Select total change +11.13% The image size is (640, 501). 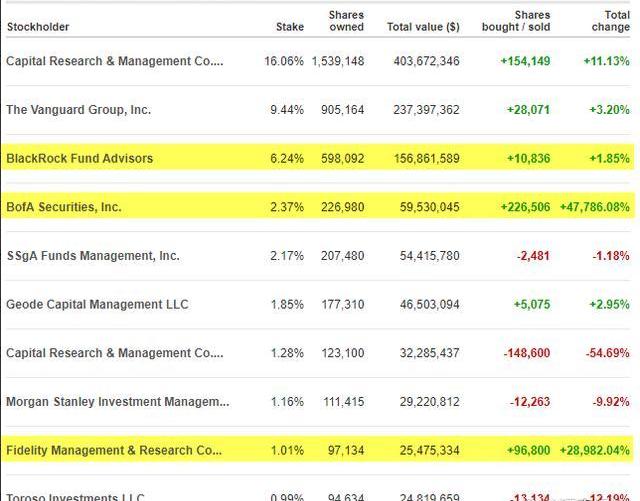point(607,61)
